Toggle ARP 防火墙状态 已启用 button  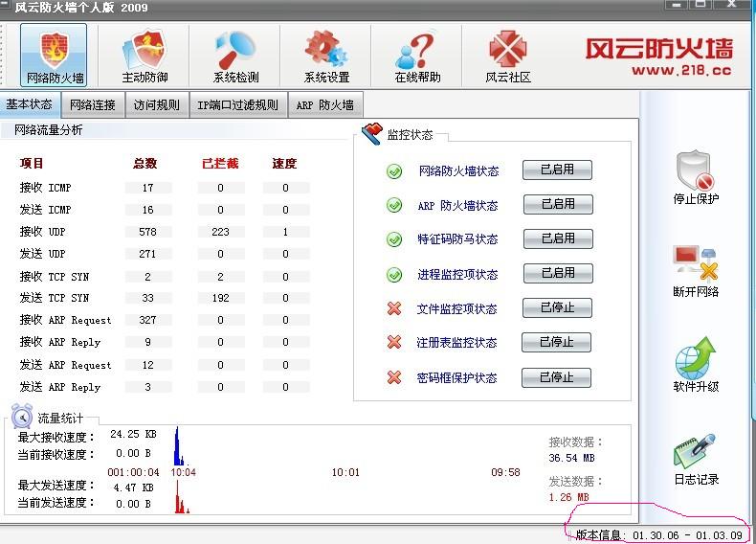558,204
